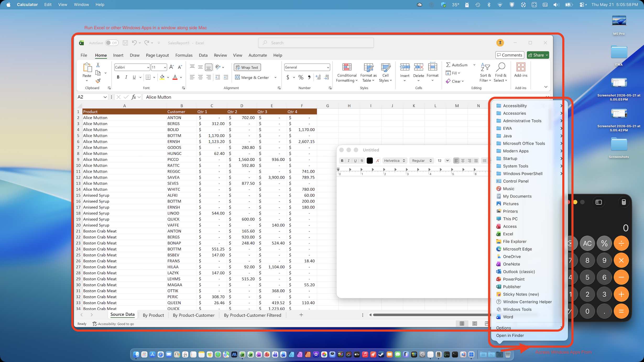
Task: Switch to the By Product sheet tab
Action: (153, 315)
